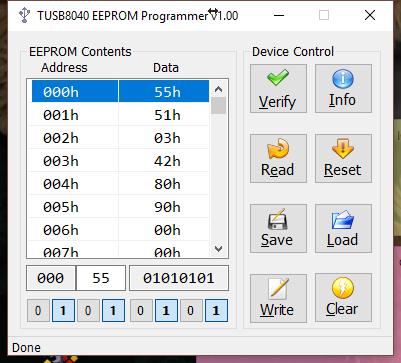Toggle bit 4 of the data byte
Image resolution: width=401 pixels, height=363 pixels.
(113, 311)
